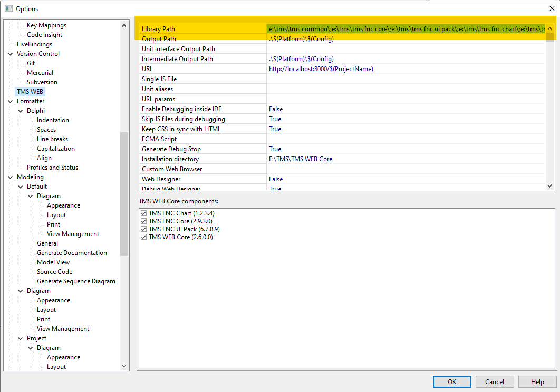Collapse the Formatter node in the tree

coord(11,101)
